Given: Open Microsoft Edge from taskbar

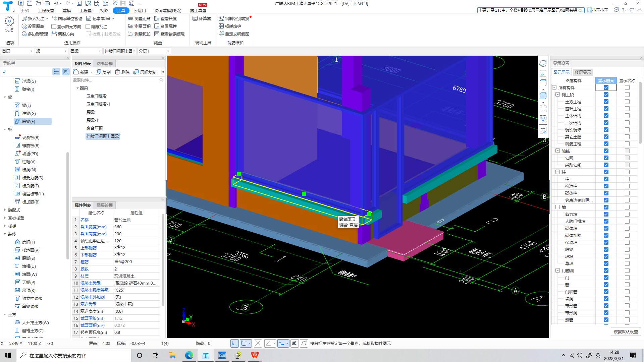Looking at the screenshot, I should 189,355.
